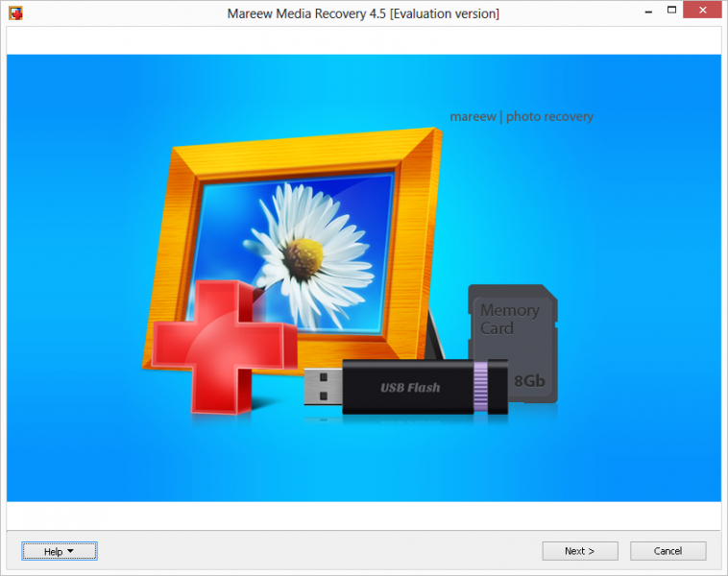
Task: Click the Next > button
Action: pos(580,551)
